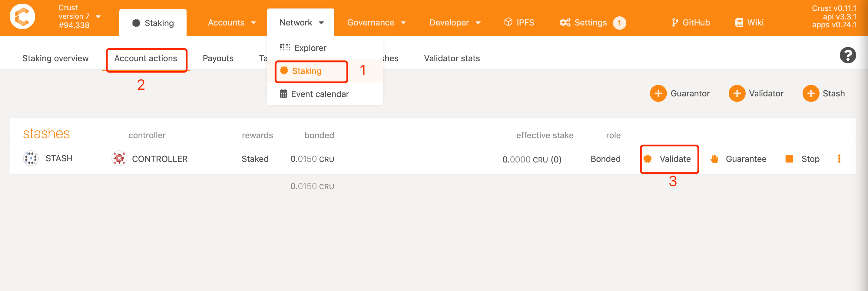Click the Validate certificate icon
The height and width of the screenshot is (291, 868).
coord(647,159)
